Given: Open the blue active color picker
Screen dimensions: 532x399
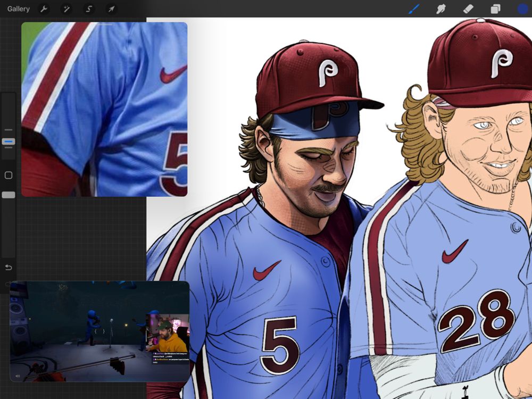Looking at the screenshot, I should click(x=523, y=9).
